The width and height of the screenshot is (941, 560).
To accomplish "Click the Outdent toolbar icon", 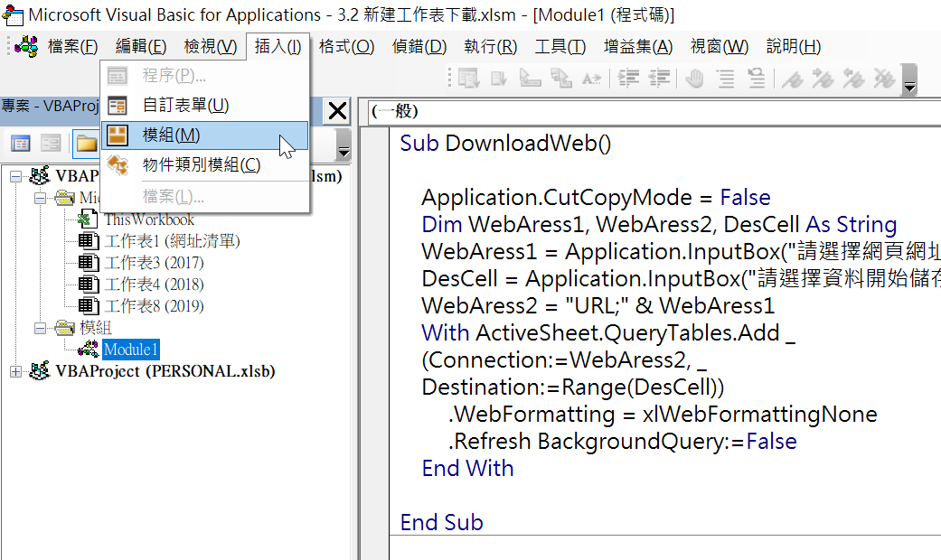I will tap(659, 79).
